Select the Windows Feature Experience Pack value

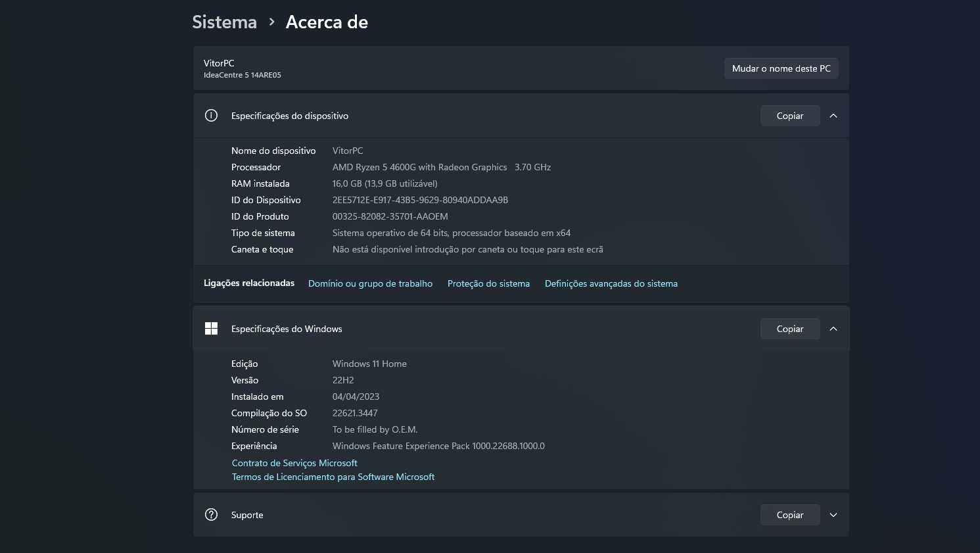coord(438,446)
